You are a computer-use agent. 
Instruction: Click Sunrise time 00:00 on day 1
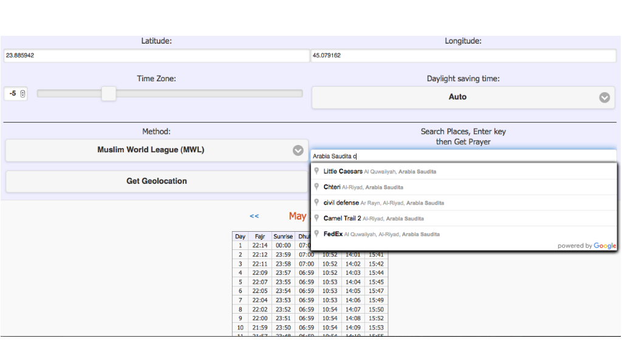(283, 246)
